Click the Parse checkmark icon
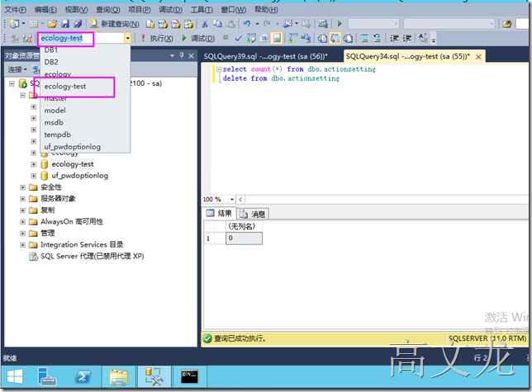 coord(238,38)
